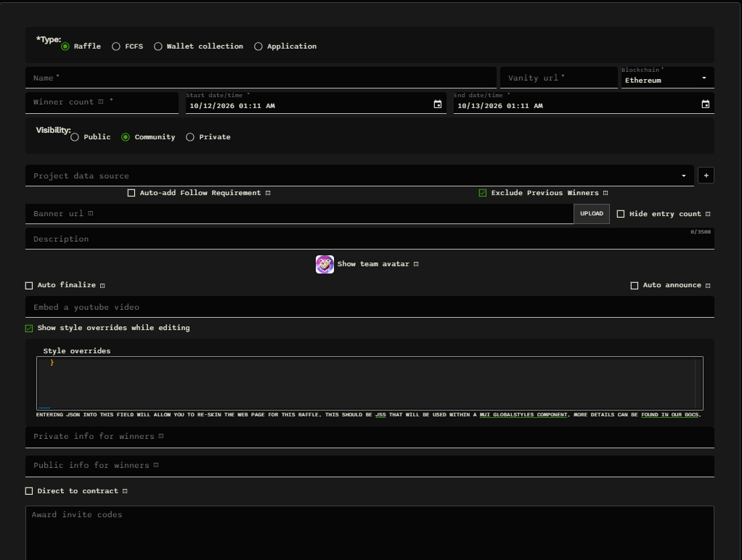Open info icon for Hide entry count
Screen dimensions: 742x560
[x=708, y=214]
